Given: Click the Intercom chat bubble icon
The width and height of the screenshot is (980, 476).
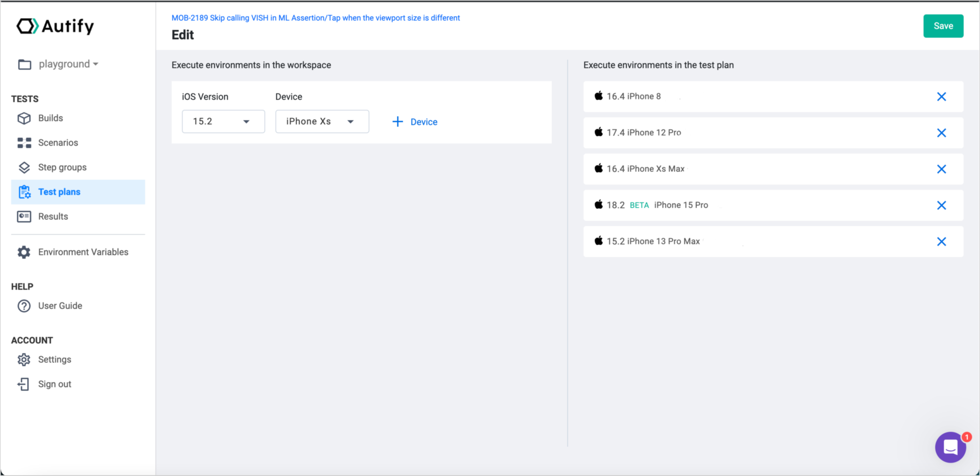Looking at the screenshot, I should pos(950,447).
